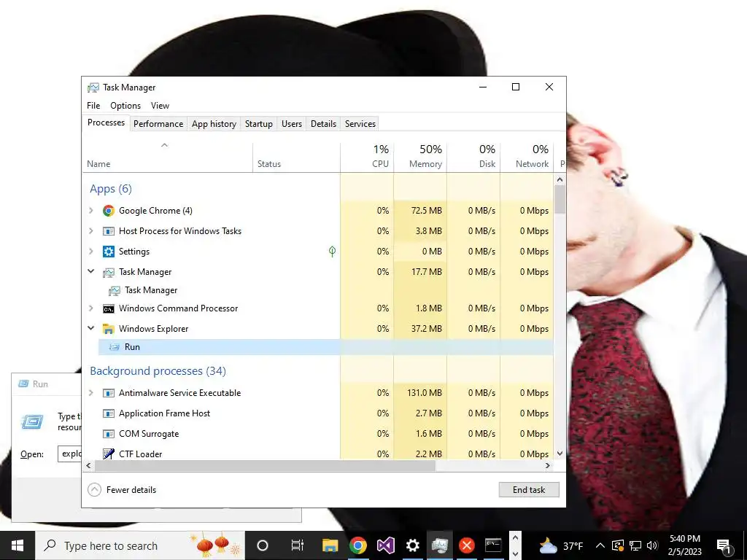Image resolution: width=747 pixels, height=560 pixels.
Task: Click the Windows Command Processor icon
Action: pyautogui.click(x=109, y=308)
